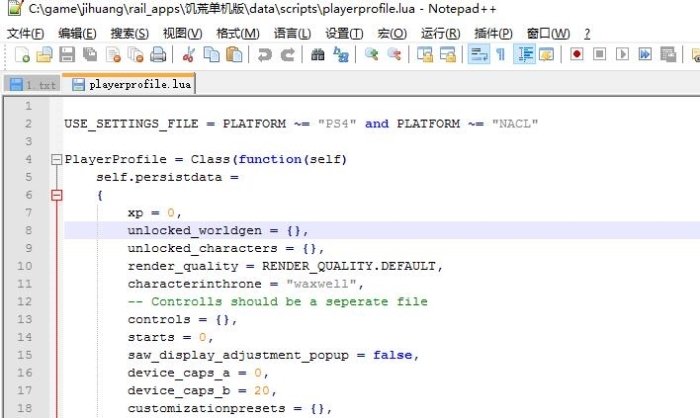
Task: Open Find with the binoculars icon
Action: tap(318, 54)
